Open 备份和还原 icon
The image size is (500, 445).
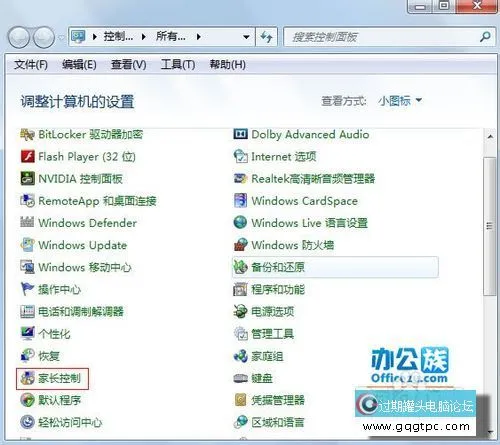240,267
